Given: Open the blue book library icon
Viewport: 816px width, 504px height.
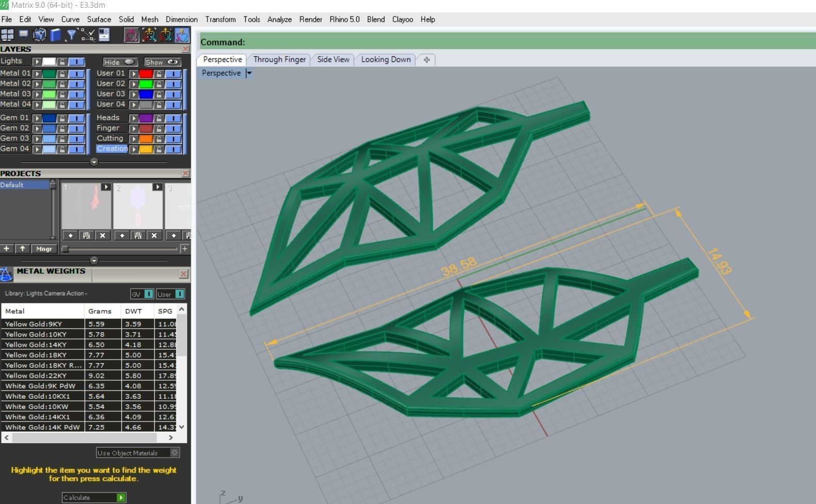Looking at the screenshot, I should 56,35.
